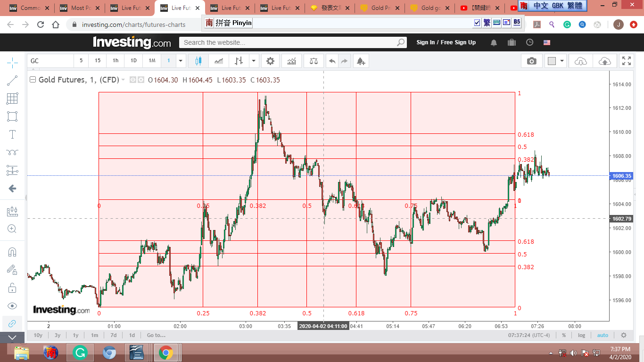
Task: Select the text annotation tool
Action: click(12, 134)
